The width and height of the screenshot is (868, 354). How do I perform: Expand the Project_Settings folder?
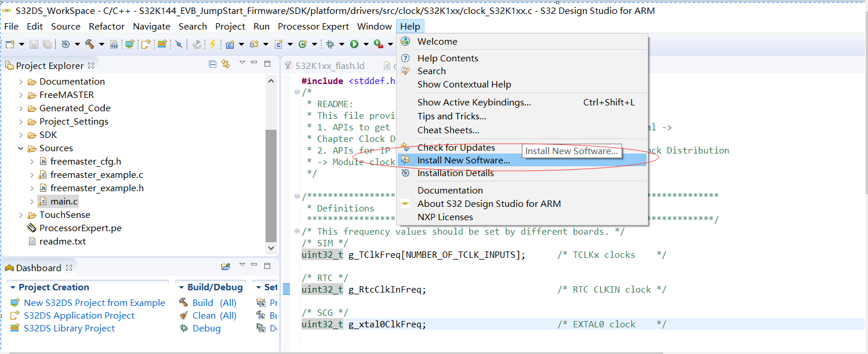[21, 122]
